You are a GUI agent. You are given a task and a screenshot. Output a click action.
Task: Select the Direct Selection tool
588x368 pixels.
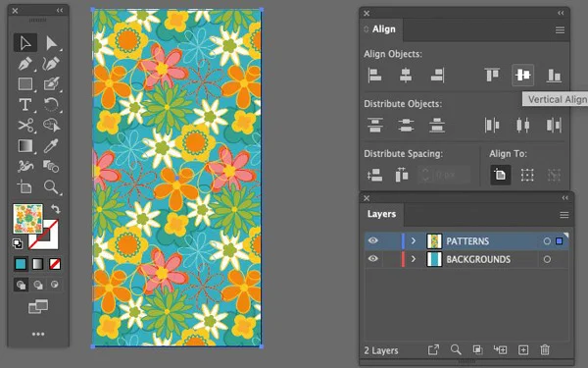point(51,43)
